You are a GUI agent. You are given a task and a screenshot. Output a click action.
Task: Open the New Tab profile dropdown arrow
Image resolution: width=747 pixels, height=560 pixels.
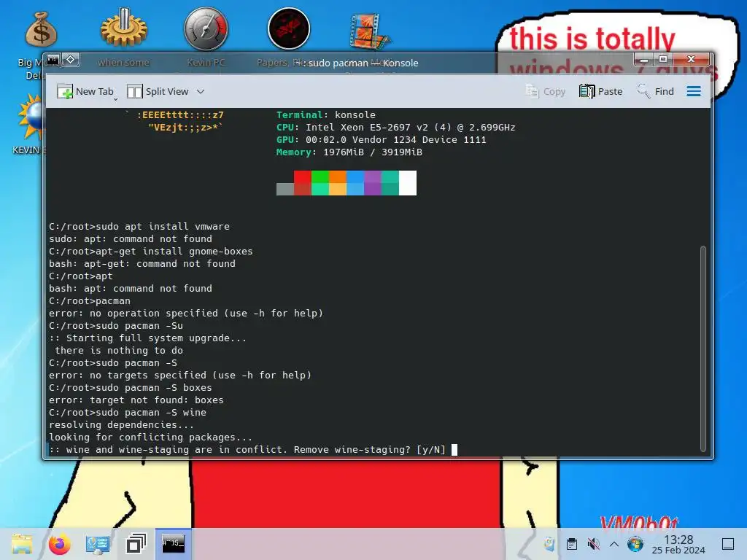click(x=116, y=99)
